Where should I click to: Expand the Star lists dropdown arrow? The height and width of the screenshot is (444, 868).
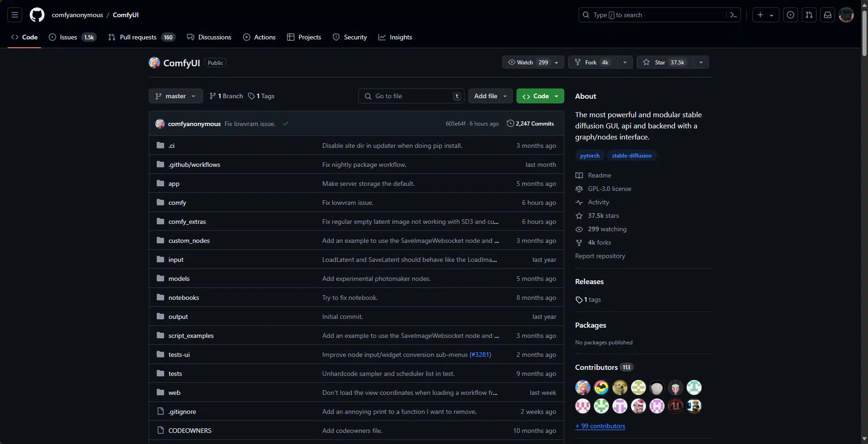tap(701, 62)
